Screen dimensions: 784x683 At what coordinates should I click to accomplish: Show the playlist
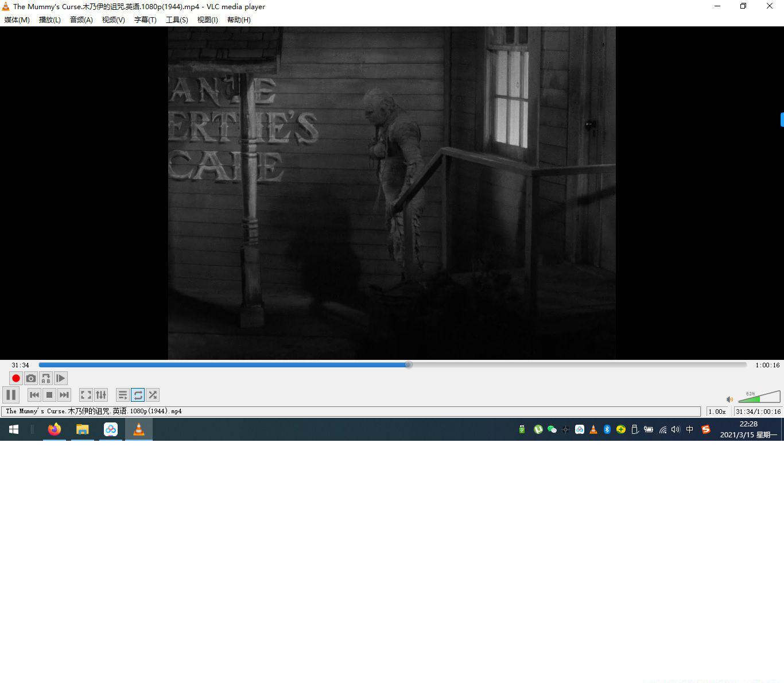[123, 395]
